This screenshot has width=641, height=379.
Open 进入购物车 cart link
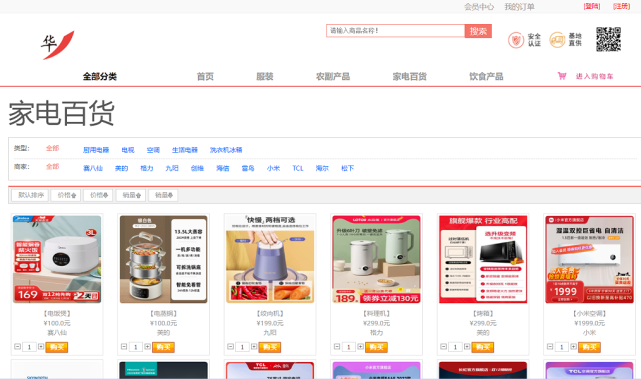[x=594, y=76]
